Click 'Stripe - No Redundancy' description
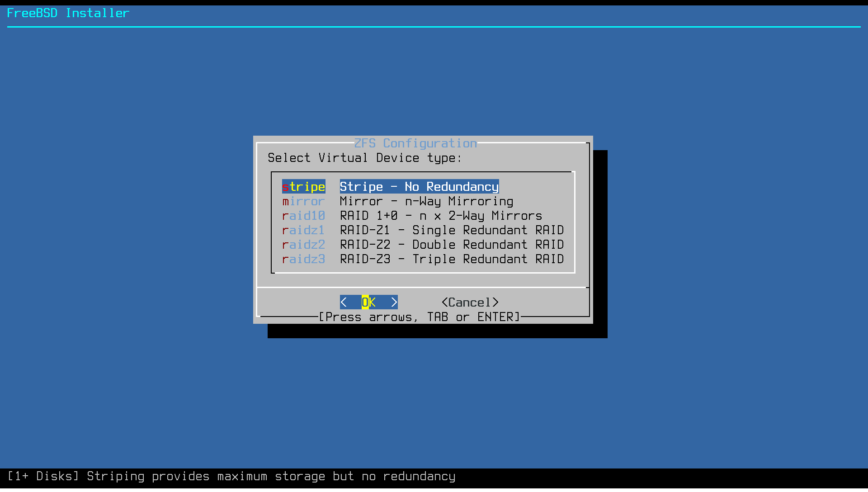Viewport: 868px width, 492px height. (419, 187)
